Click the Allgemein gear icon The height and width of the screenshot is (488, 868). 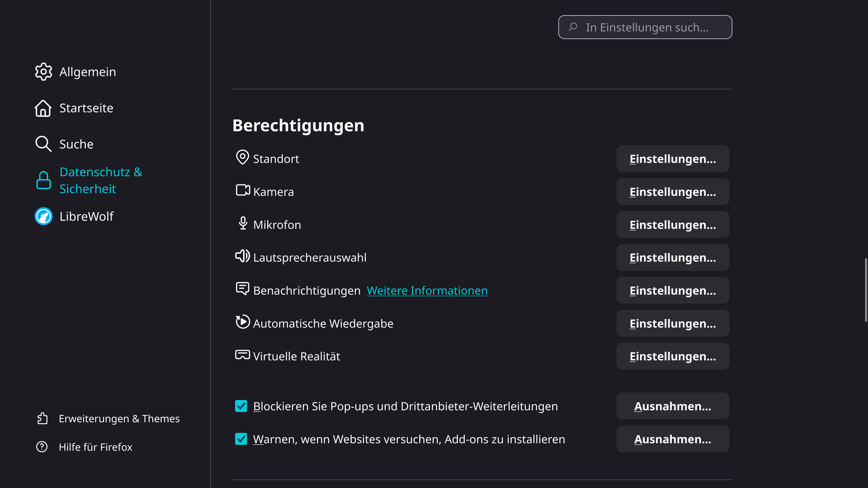pos(43,72)
